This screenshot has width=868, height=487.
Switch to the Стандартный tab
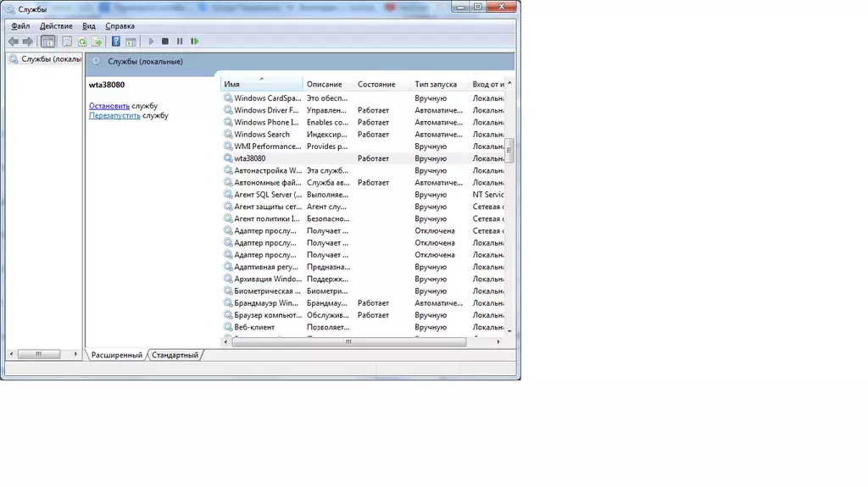tap(175, 355)
